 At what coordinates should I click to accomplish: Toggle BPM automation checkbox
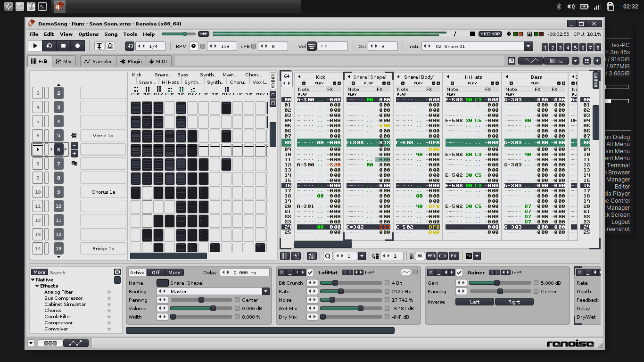click(x=203, y=46)
